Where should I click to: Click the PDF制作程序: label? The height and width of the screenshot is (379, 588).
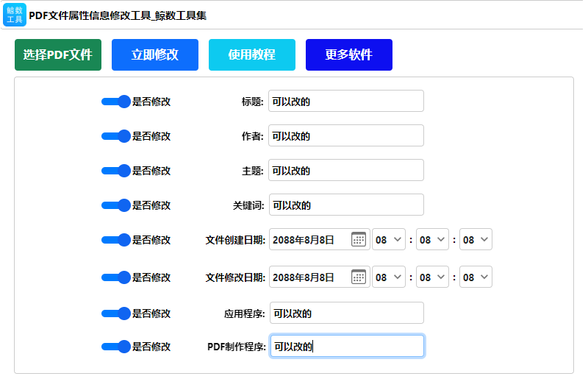click(x=237, y=347)
